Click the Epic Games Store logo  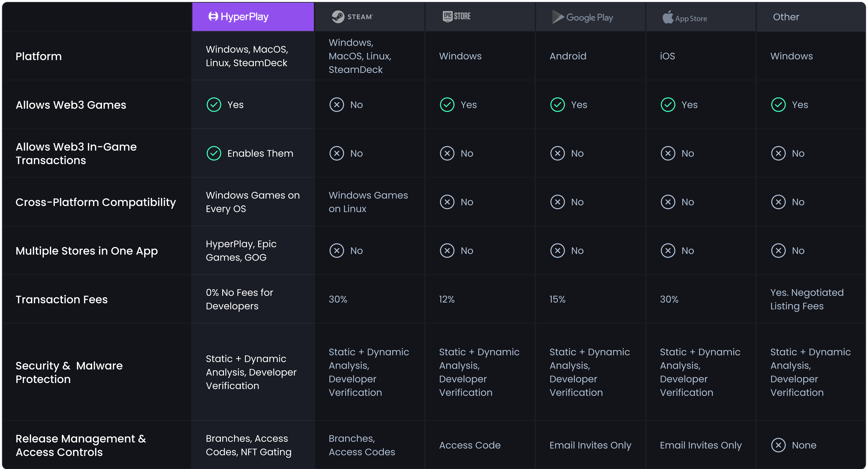point(457,16)
